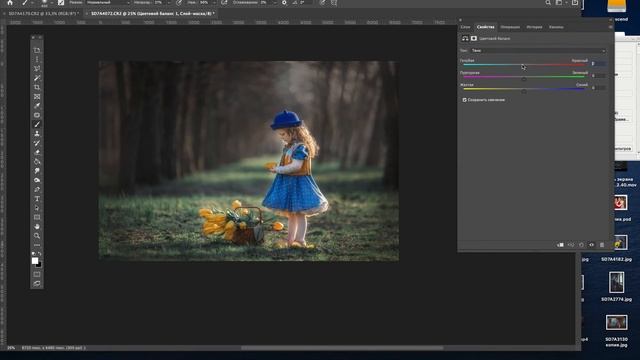Select the Crop tool
The image size is (640, 360).
[x=37, y=87]
